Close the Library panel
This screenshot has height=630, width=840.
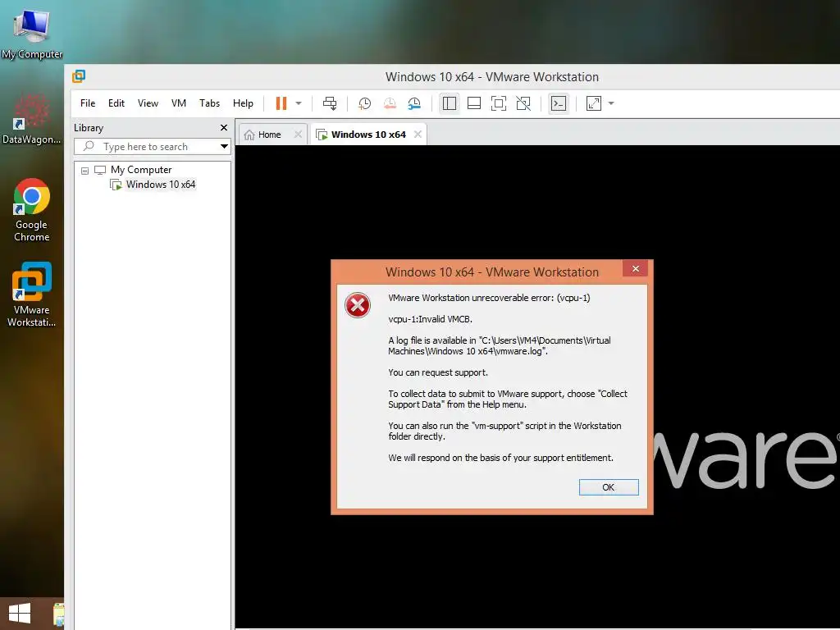click(x=224, y=127)
